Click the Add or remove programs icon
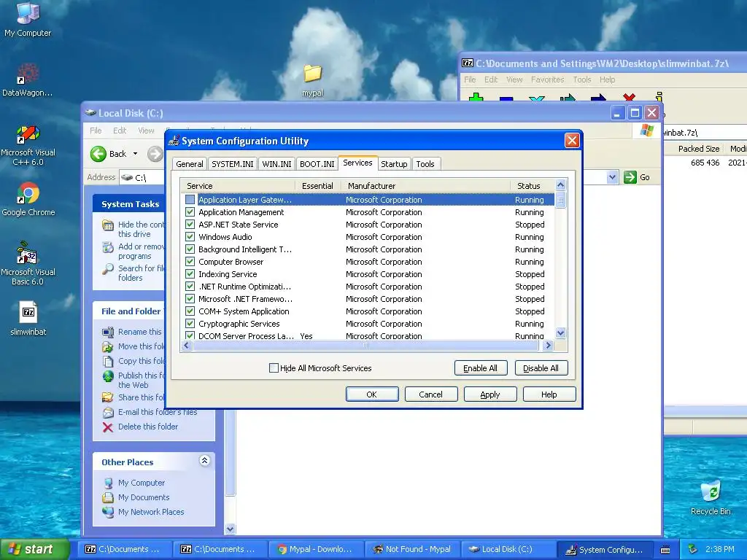Viewport: 747px width, 560px height. 108,248
